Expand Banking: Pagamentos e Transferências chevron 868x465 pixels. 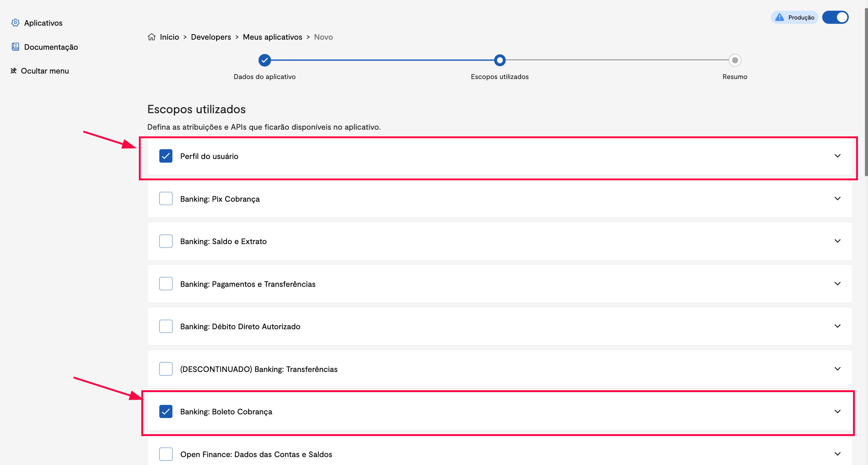pos(837,284)
